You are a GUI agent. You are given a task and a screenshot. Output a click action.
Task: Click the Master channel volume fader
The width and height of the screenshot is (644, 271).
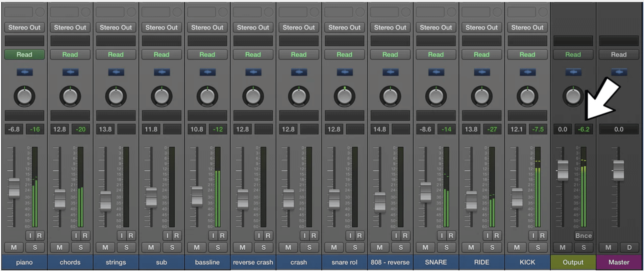[x=619, y=170]
